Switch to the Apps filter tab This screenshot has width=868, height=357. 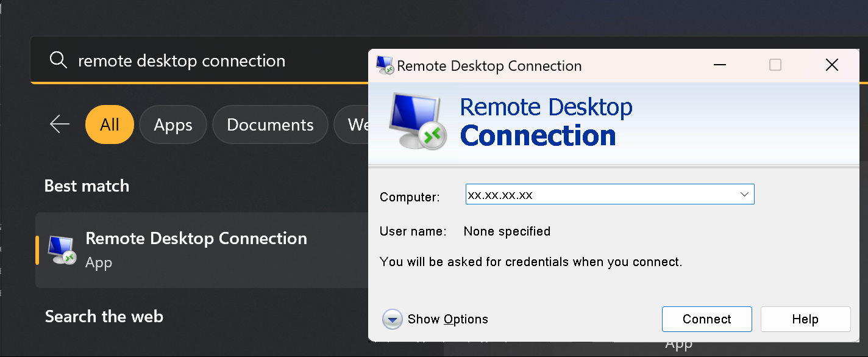tap(173, 124)
